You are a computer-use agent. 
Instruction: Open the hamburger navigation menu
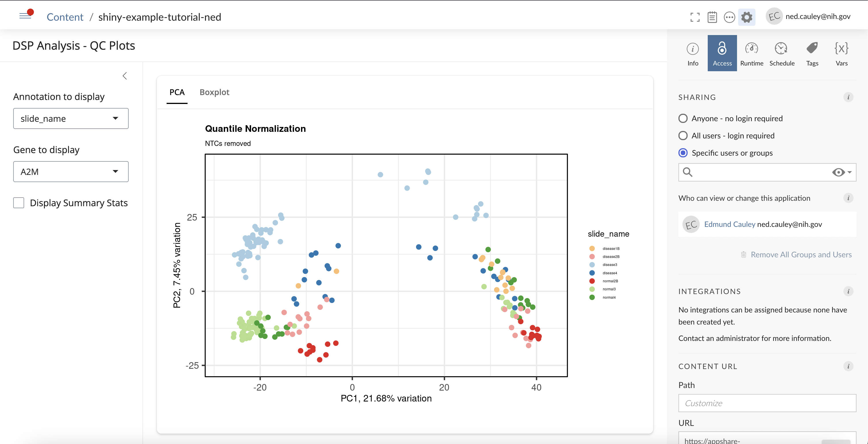tap(25, 16)
